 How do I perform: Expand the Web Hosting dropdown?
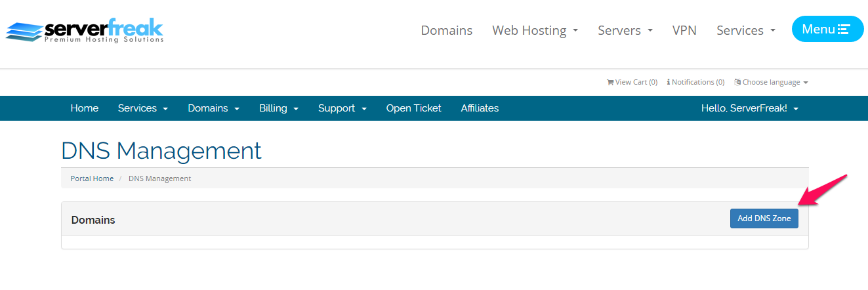pos(535,30)
